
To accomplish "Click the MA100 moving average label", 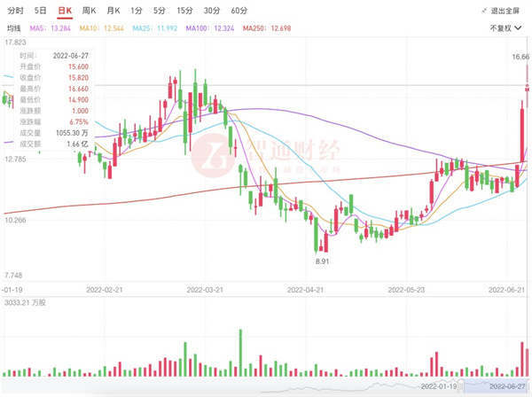I will tap(211, 28).
